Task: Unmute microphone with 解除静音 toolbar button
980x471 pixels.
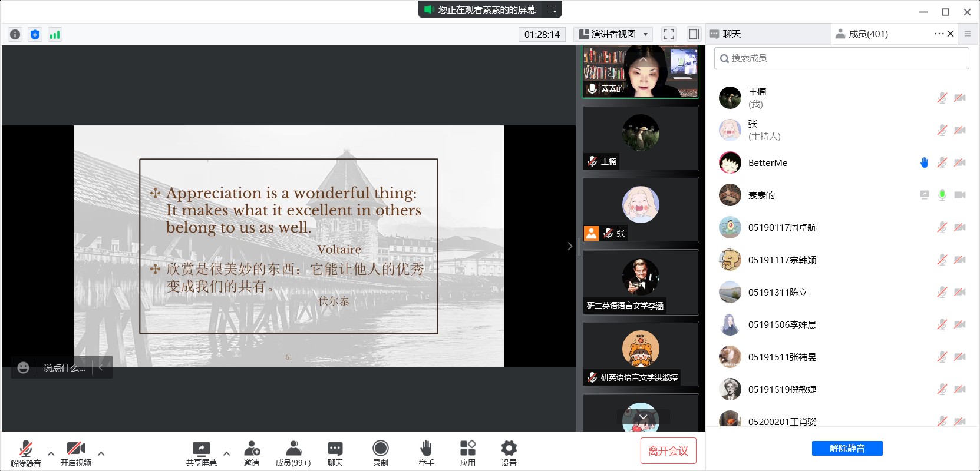Action: click(x=25, y=453)
